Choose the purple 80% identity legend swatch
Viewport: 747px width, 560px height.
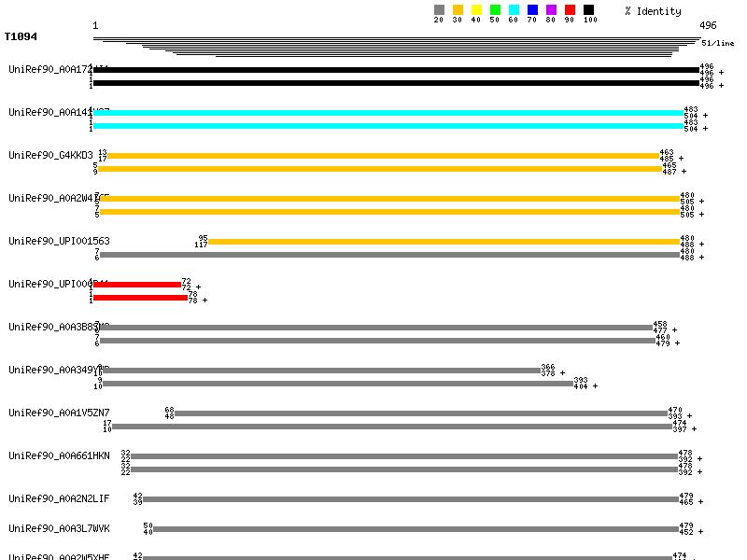tap(551, 10)
